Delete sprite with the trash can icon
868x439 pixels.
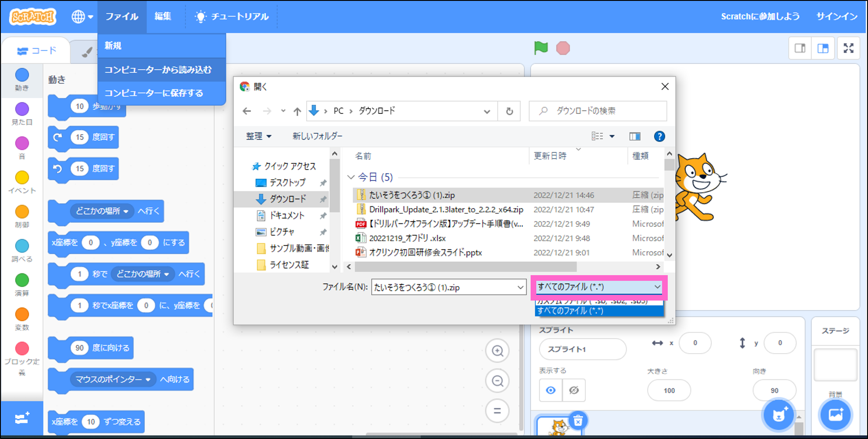tap(578, 421)
